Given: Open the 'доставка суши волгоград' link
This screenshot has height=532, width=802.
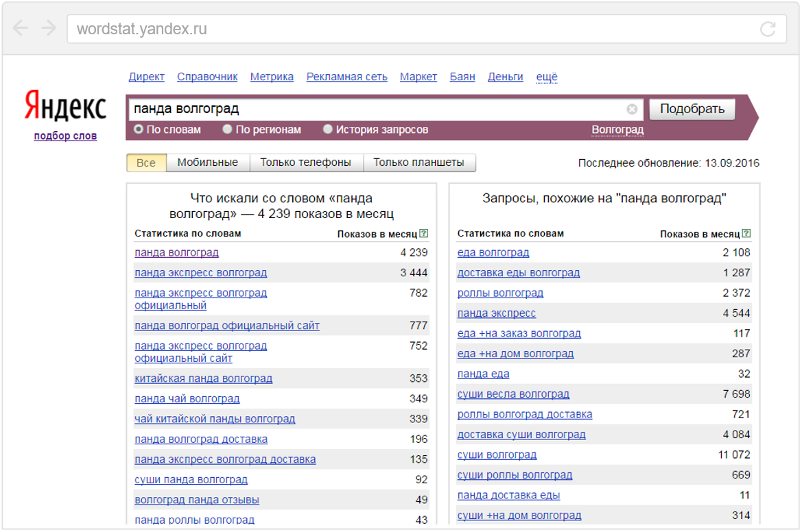Looking at the screenshot, I should point(521,435).
